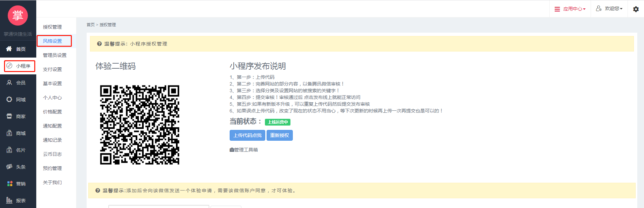This screenshot has width=644, height=208.
Task: Open the 商城 mall sidebar item
Action: point(18,133)
